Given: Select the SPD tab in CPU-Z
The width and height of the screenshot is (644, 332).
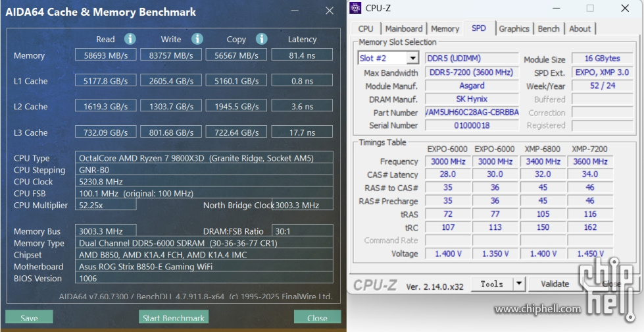Looking at the screenshot, I should click(479, 28).
